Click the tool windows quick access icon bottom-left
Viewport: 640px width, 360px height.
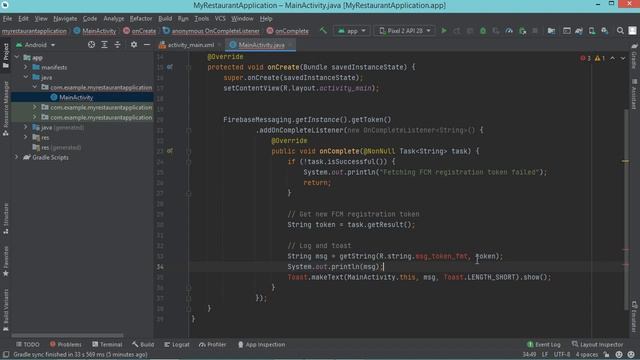click(x=6, y=355)
